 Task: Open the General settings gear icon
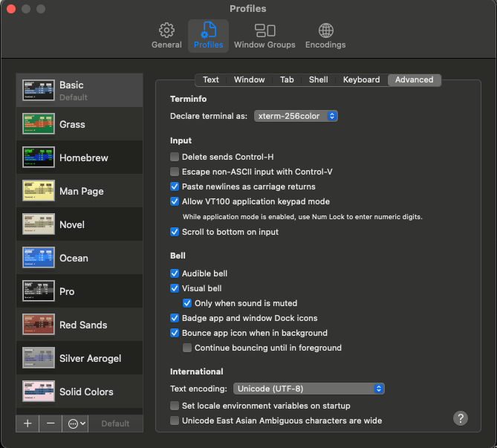tap(166, 31)
